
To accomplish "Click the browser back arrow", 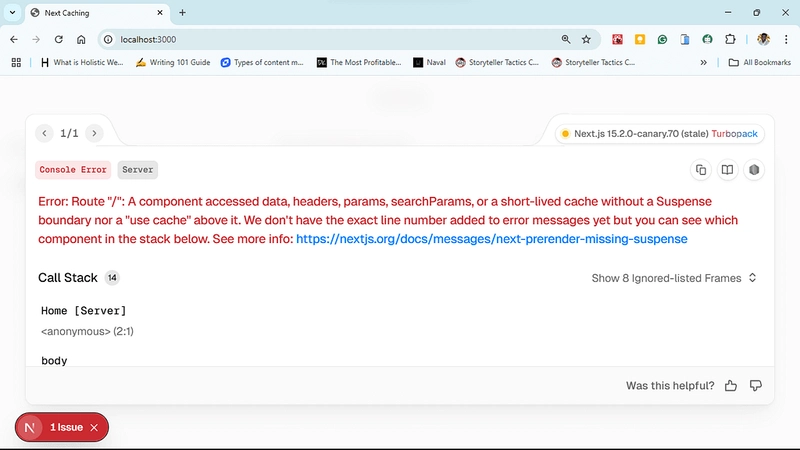I will pyautogui.click(x=14, y=39).
